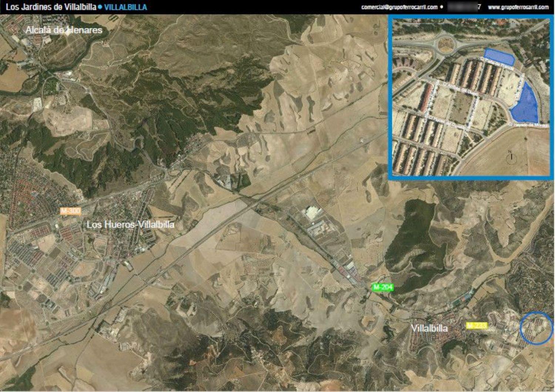Click the green M-204 road badge
This screenshot has width=555, height=392.
pyautogui.click(x=383, y=287)
